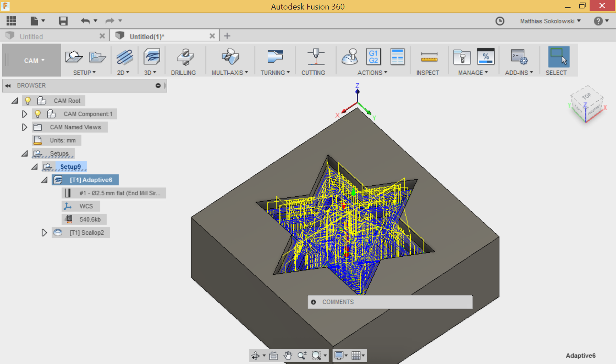Open the ACTIONS dropdown menu
Screen dimensions: 616x364
click(x=372, y=73)
